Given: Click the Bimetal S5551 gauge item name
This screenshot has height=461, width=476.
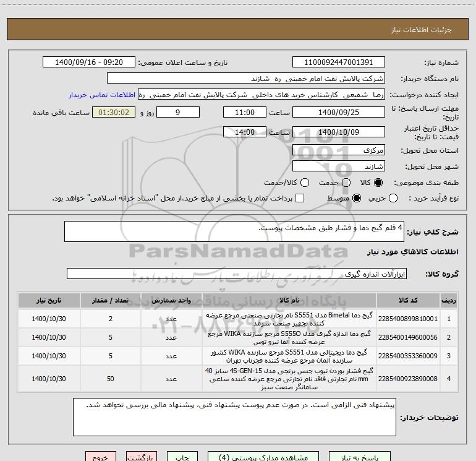Looking at the screenshot, I should 289,319.
